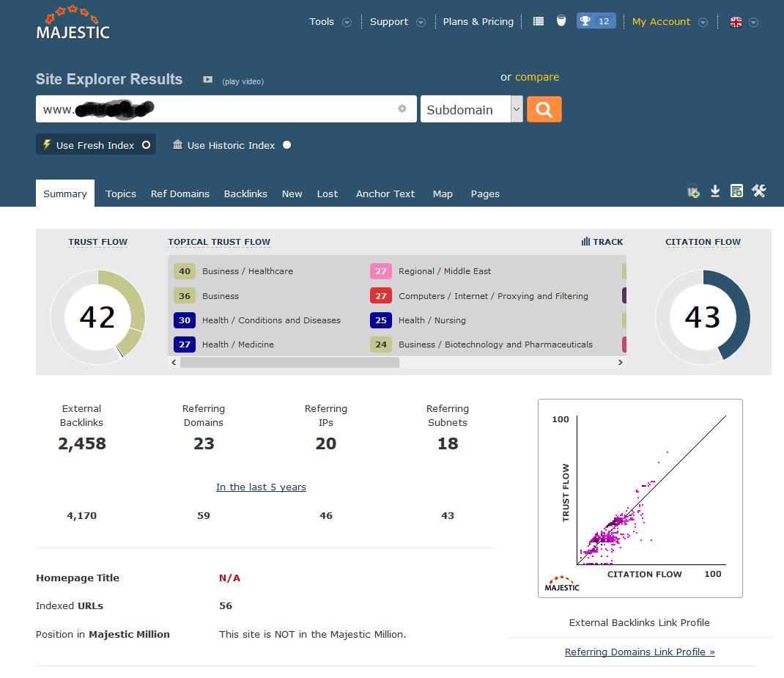Click the 24 Biotechnology and Pharmaceuticals swatch
The height and width of the screenshot is (678, 784).
(381, 344)
